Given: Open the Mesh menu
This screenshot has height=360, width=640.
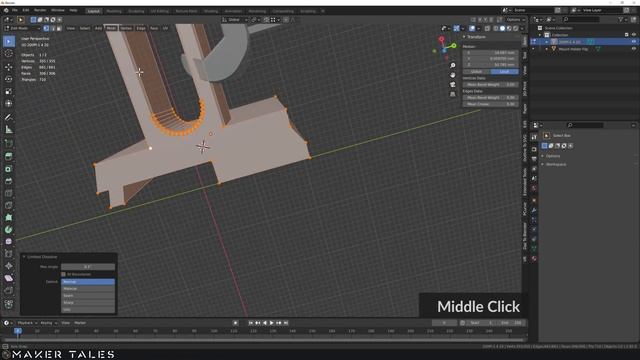Looking at the screenshot, I should click(111, 28).
